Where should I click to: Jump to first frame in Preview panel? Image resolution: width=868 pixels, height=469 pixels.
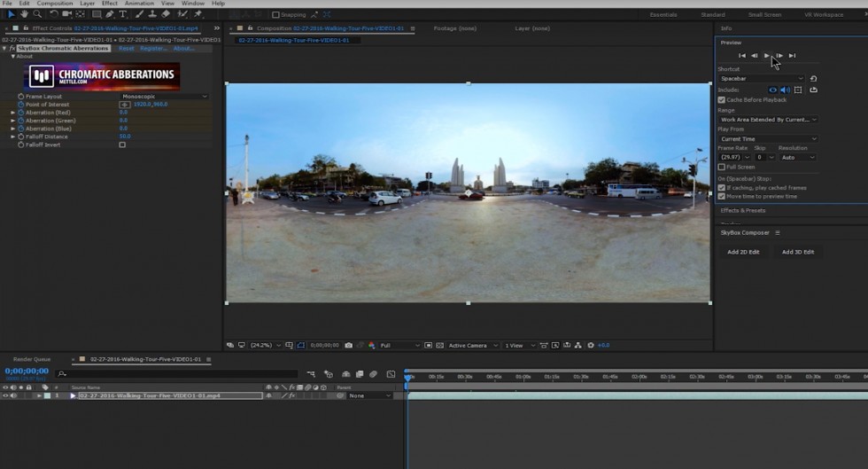tap(742, 56)
